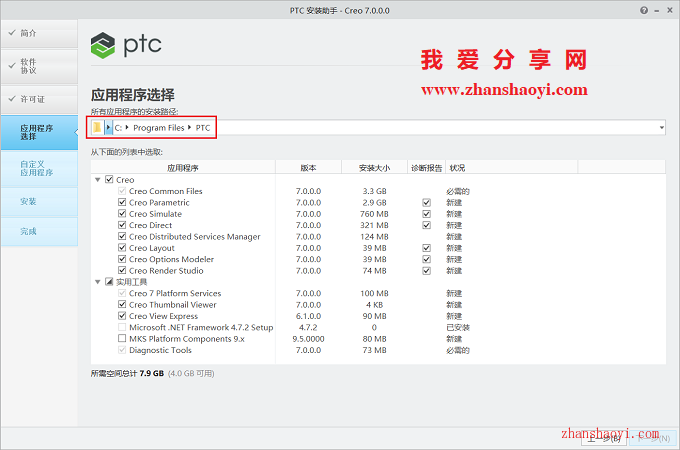This screenshot has height=450, width=680.
Task: Check MKS Platform Components 9.x
Action: (122, 338)
